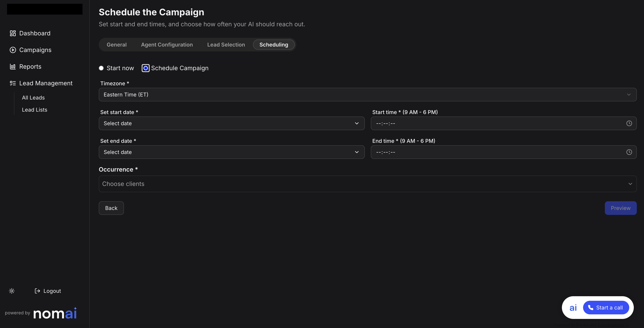This screenshot has width=644, height=328.
Task: Go to the Lead Selection tab
Action: pyautogui.click(x=226, y=45)
